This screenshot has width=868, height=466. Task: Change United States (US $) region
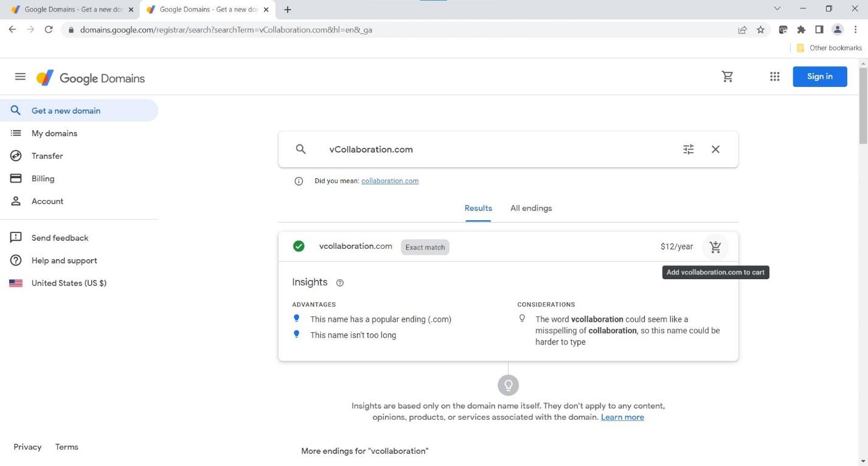[79, 283]
